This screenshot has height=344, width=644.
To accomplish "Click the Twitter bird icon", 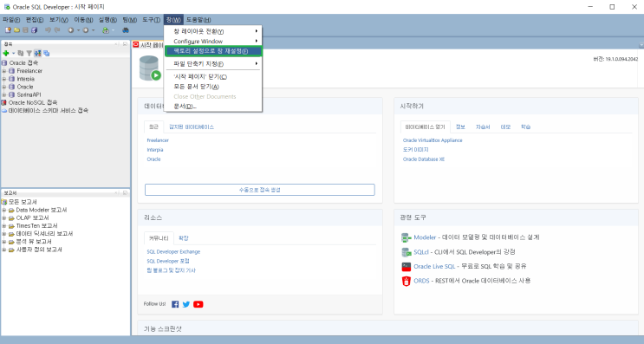I will 186,304.
